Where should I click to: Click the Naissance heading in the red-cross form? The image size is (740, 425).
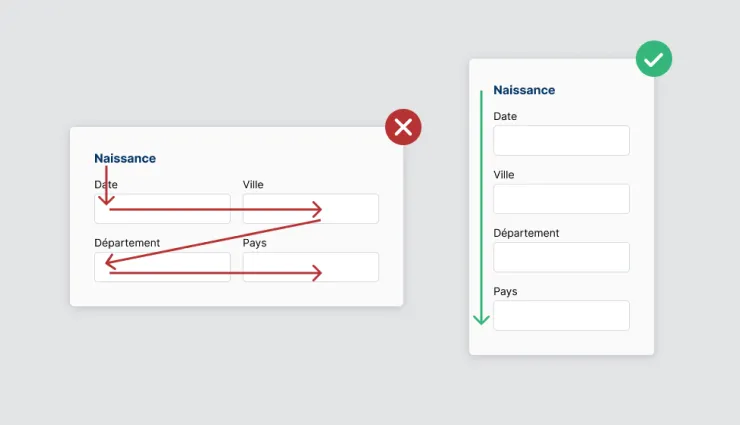click(x=125, y=158)
